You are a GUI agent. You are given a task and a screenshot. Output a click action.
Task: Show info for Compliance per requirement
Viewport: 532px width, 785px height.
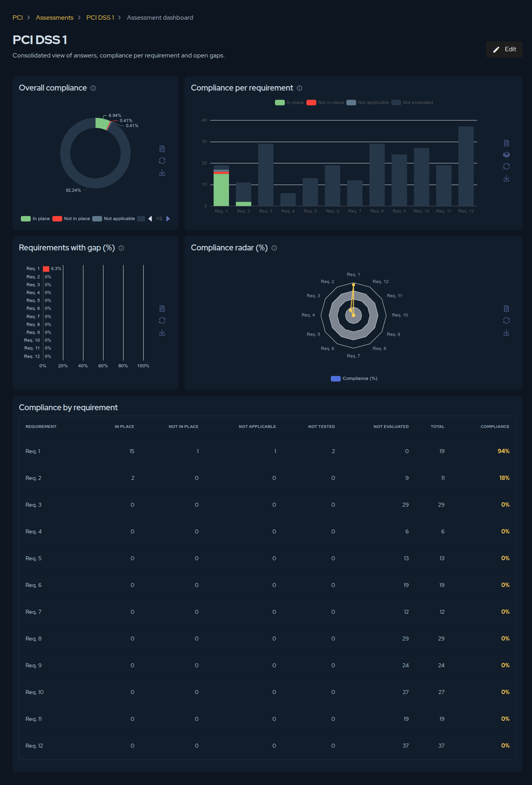point(299,88)
